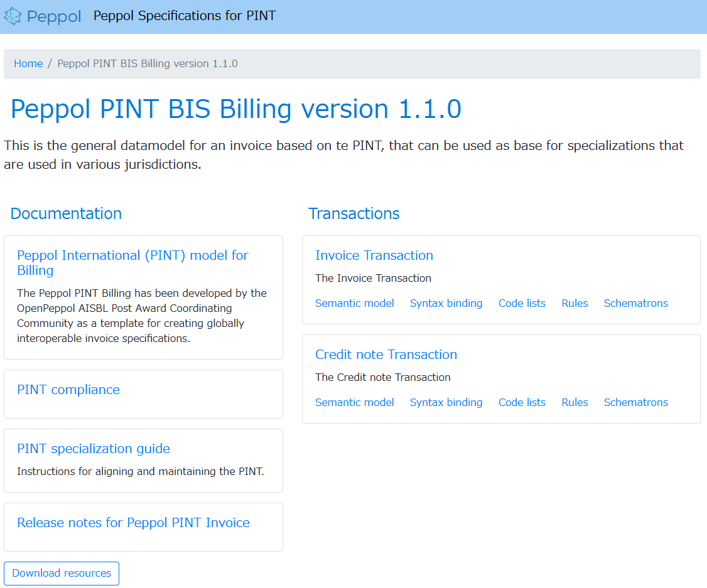The height and width of the screenshot is (588, 707).
Task: Open Code lists under Credit note Transaction
Action: pos(522,402)
